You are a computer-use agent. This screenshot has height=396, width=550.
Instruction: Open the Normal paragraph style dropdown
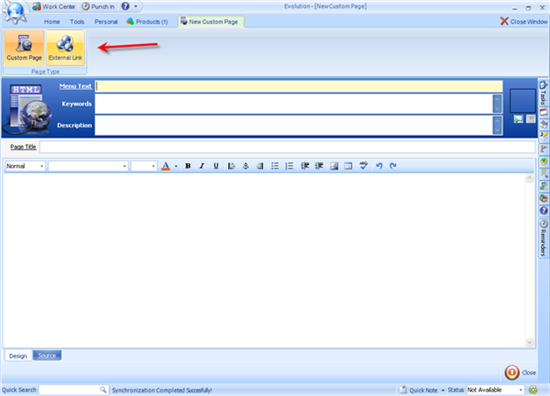[25, 166]
